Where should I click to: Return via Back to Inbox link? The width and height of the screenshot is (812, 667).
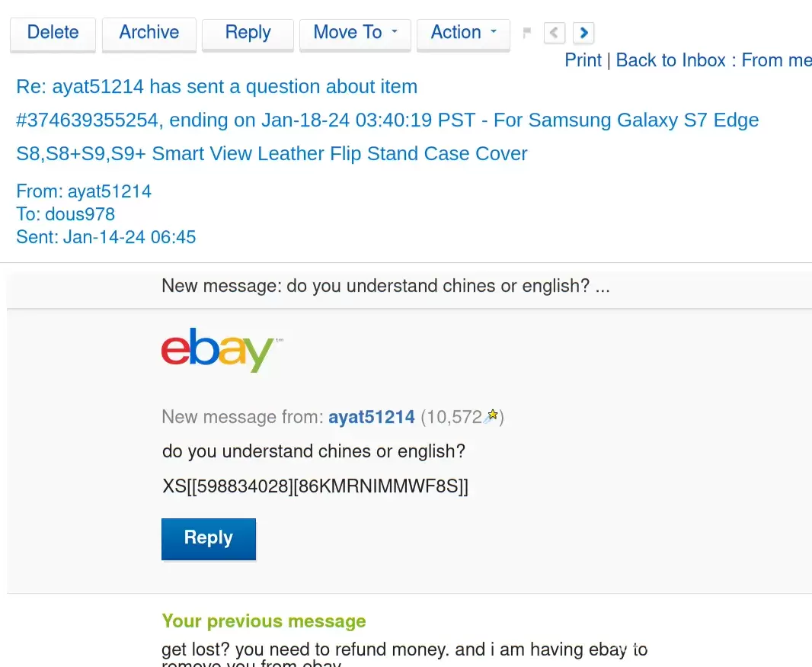(670, 60)
